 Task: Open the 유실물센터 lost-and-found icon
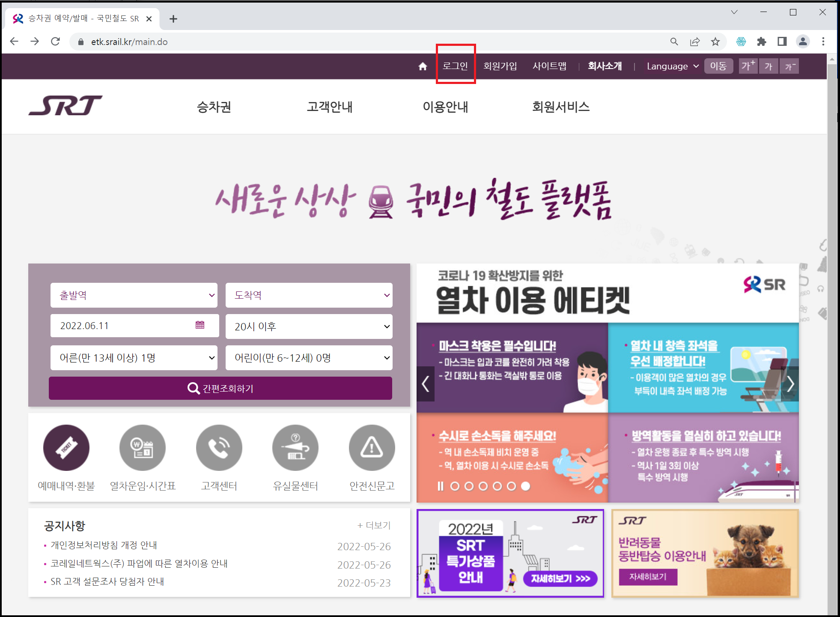pyautogui.click(x=295, y=448)
